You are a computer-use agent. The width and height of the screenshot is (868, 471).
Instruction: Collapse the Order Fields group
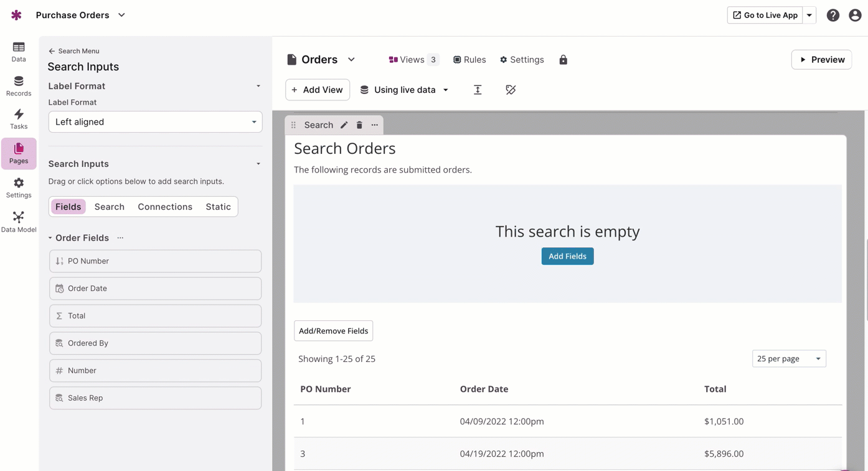tap(50, 238)
